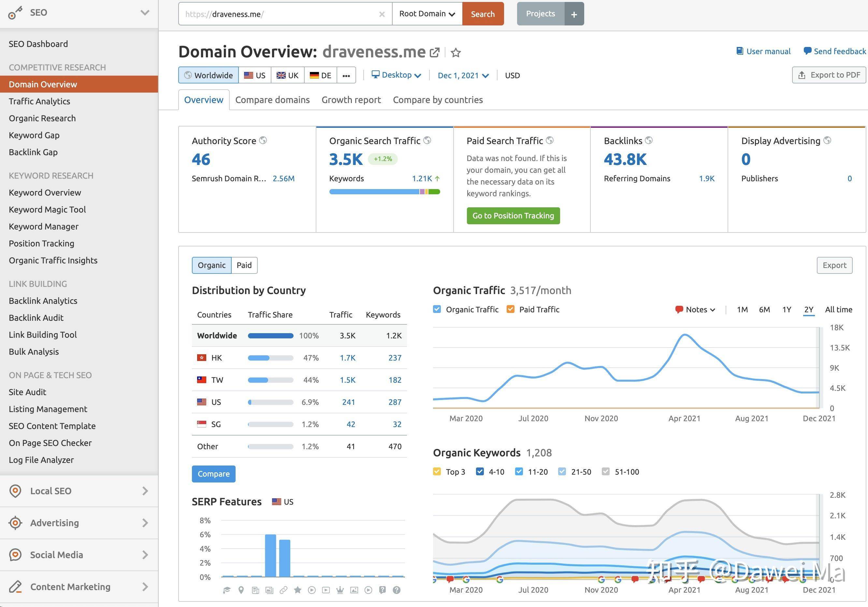Click Organic Search Traffic globe icon
868x607 pixels.
click(427, 140)
